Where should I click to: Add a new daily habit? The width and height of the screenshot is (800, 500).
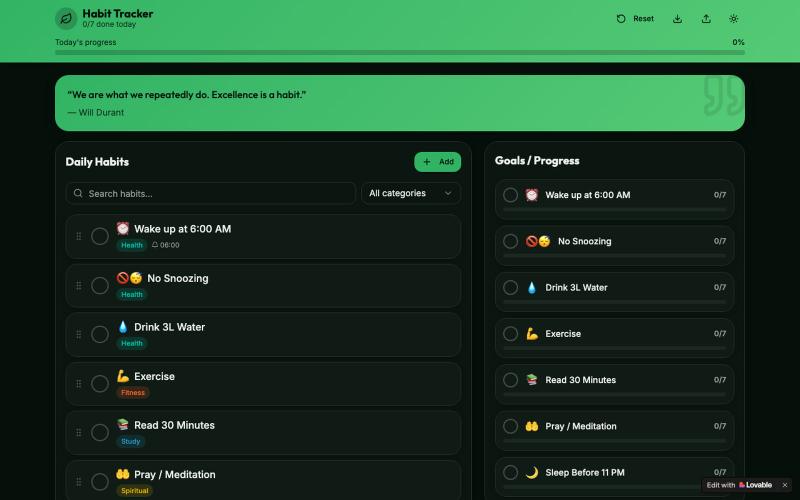438,162
